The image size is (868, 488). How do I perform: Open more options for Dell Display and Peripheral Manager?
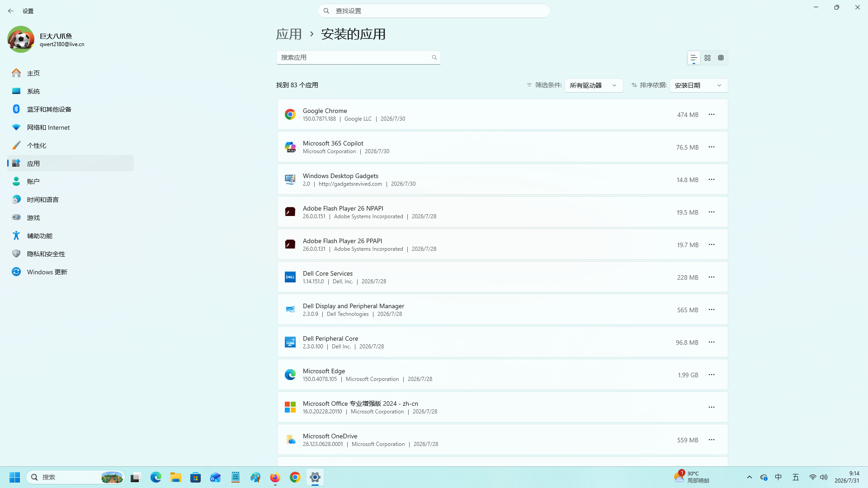pyautogui.click(x=712, y=310)
